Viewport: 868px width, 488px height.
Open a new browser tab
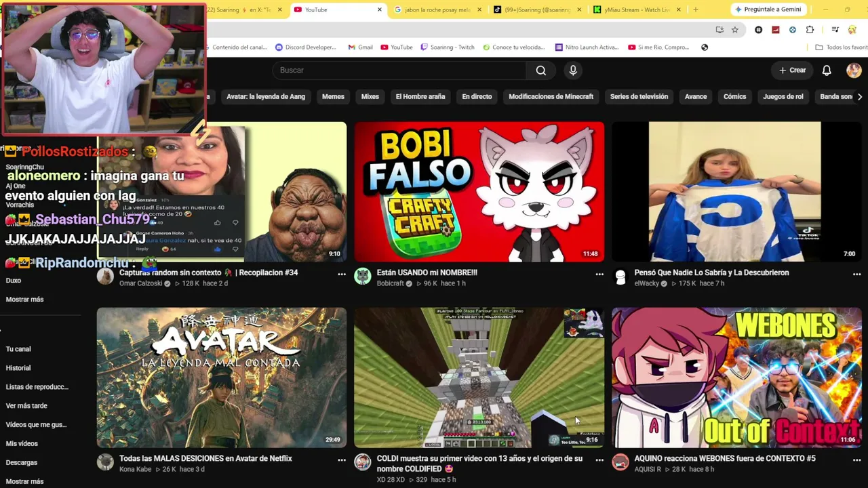click(x=695, y=9)
